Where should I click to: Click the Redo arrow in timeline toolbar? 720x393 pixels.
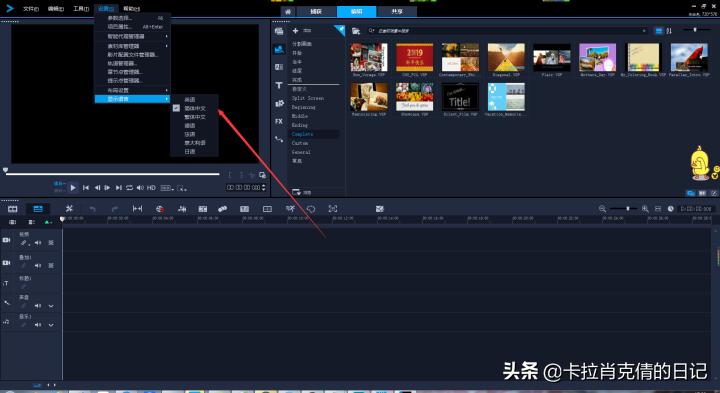pyautogui.click(x=115, y=209)
